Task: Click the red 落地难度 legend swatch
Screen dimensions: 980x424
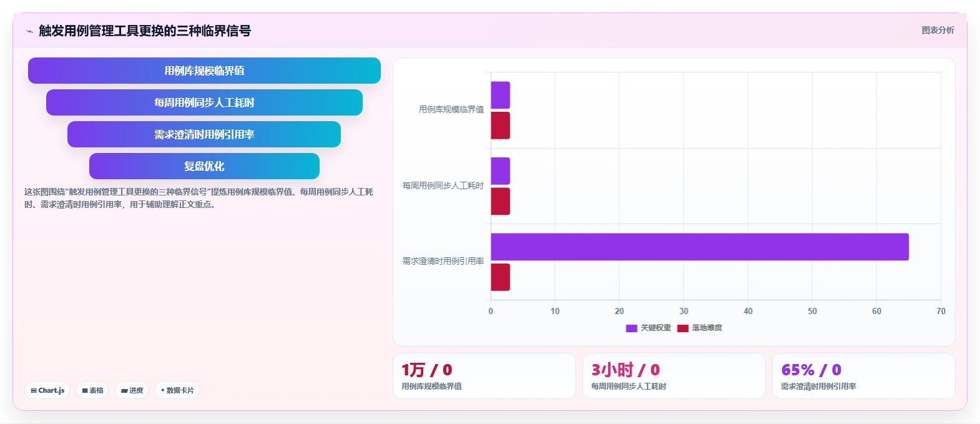Action: (x=683, y=328)
